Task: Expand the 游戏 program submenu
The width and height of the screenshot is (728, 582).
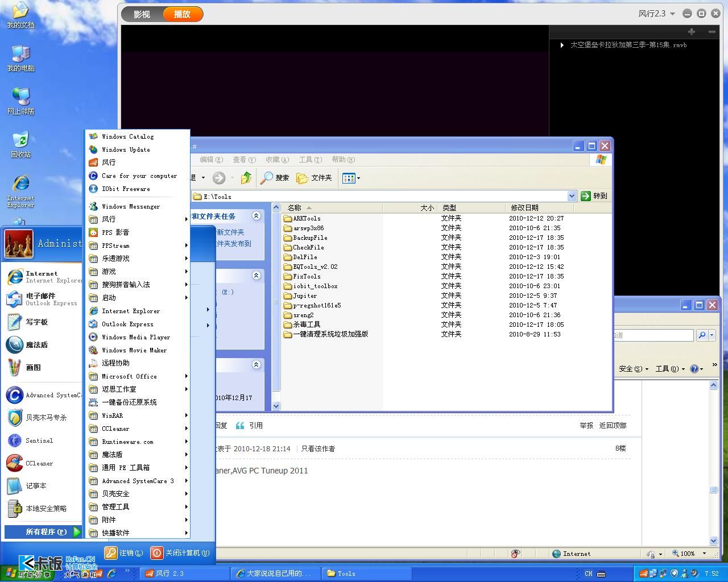Action: [x=137, y=272]
